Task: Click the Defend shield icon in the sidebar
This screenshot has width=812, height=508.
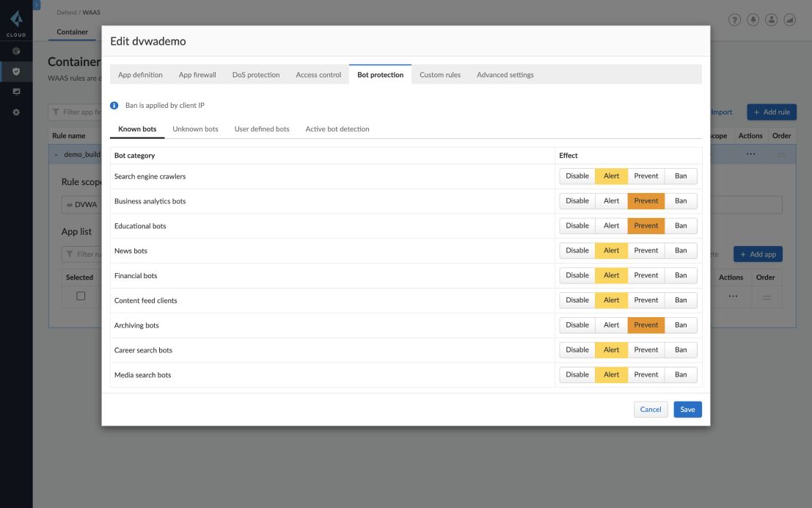Action: (16, 71)
